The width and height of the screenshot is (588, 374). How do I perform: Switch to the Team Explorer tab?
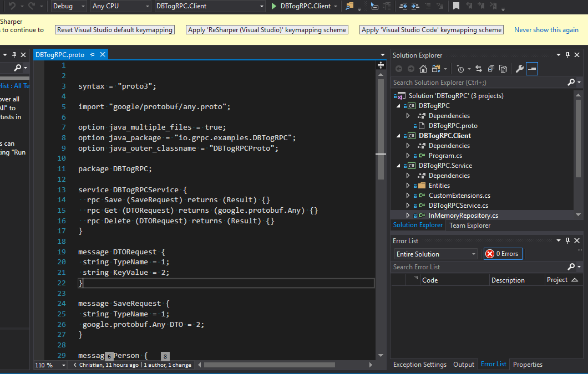tap(470, 225)
